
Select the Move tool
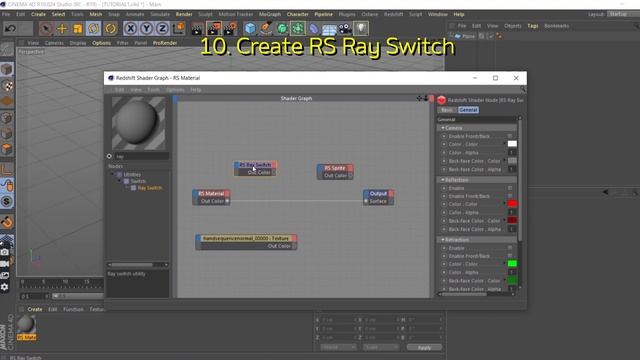point(62,29)
